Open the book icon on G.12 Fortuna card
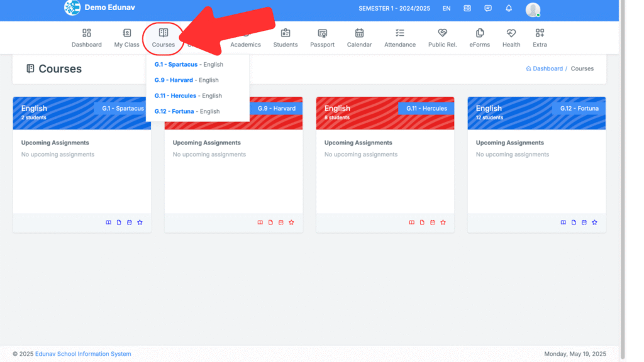Viewport: 644px width, 362px height. [563, 222]
